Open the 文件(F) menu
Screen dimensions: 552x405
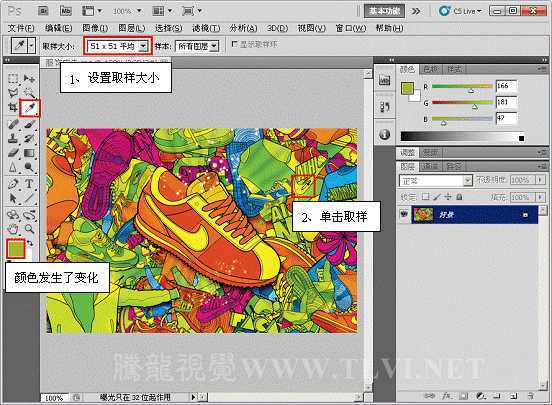[x=21, y=28]
